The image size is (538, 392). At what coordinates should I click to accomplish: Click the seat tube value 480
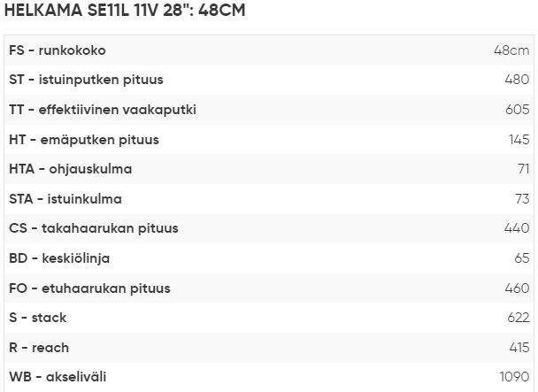pos(517,80)
